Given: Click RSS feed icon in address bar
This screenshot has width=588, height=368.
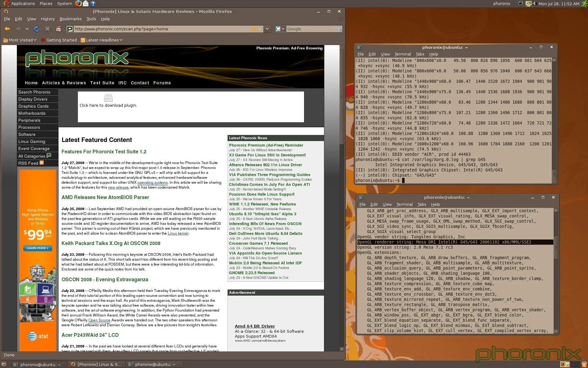Looking at the screenshot, I should (254, 29).
